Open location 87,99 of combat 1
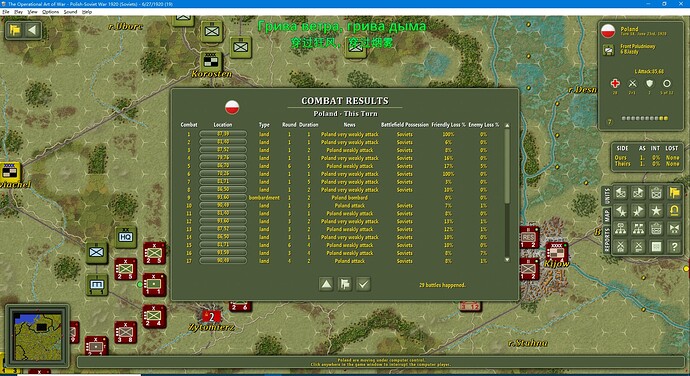Image resolution: width=690 pixels, height=376 pixels. coord(223,134)
